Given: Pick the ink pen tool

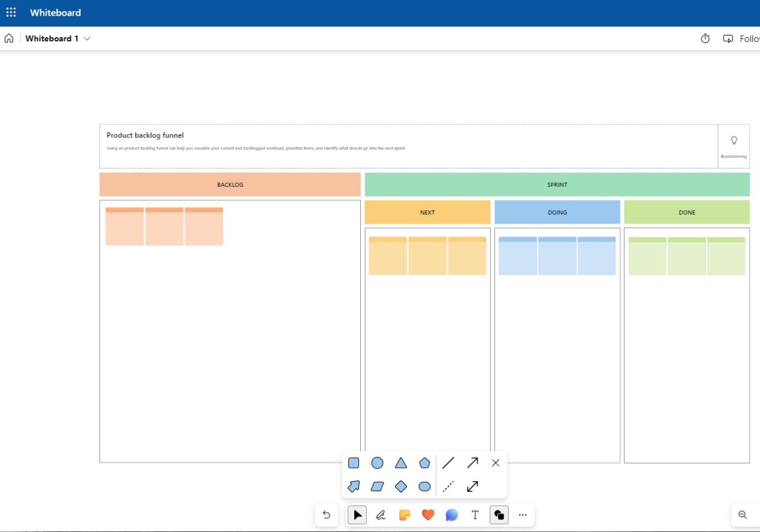Looking at the screenshot, I should (x=381, y=515).
